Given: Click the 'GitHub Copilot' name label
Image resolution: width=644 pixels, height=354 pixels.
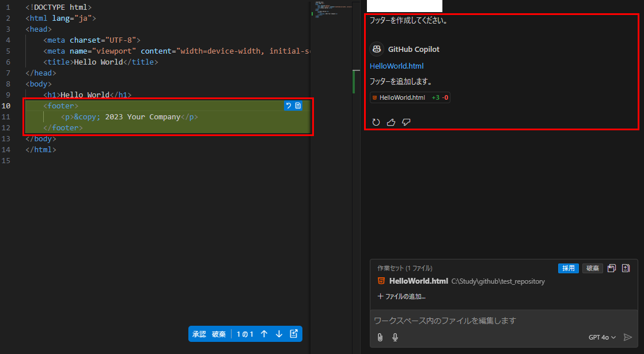Looking at the screenshot, I should 414,50.
